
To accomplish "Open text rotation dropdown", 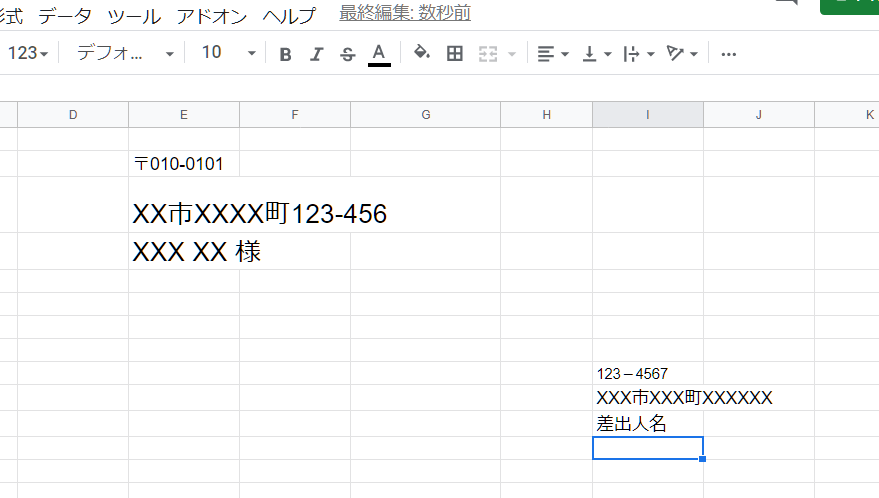I will (x=682, y=54).
